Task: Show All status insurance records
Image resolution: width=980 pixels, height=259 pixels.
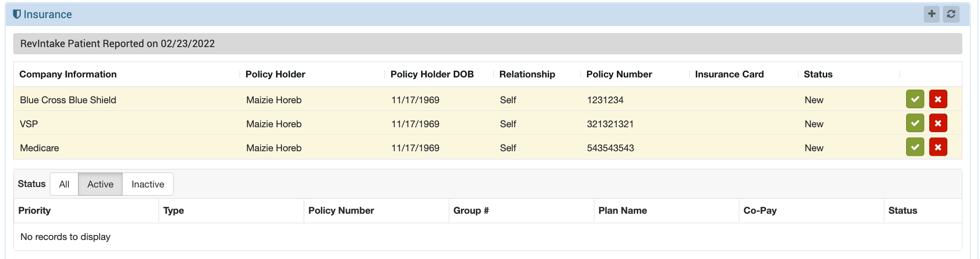Action: pyautogui.click(x=64, y=184)
